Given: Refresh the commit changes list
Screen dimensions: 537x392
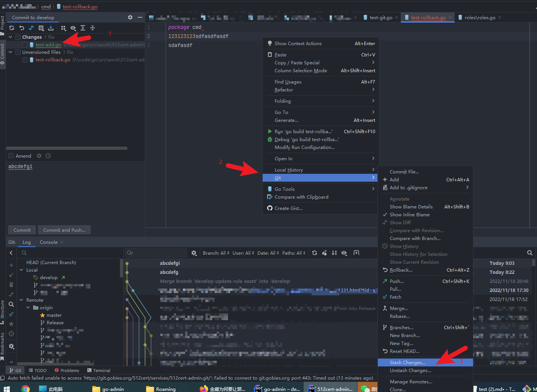Looking at the screenshot, I should tap(12, 28).
